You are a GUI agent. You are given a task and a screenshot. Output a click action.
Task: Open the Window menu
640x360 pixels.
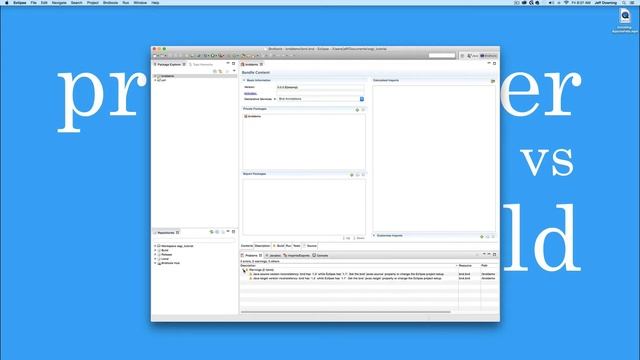coord(140,3)
